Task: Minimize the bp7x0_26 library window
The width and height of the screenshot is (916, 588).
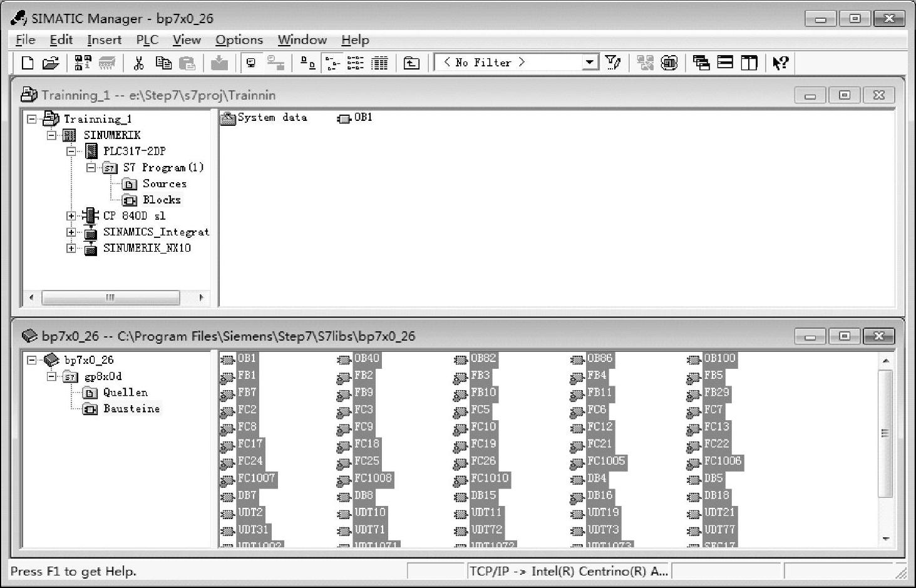Action: [810, 337]
